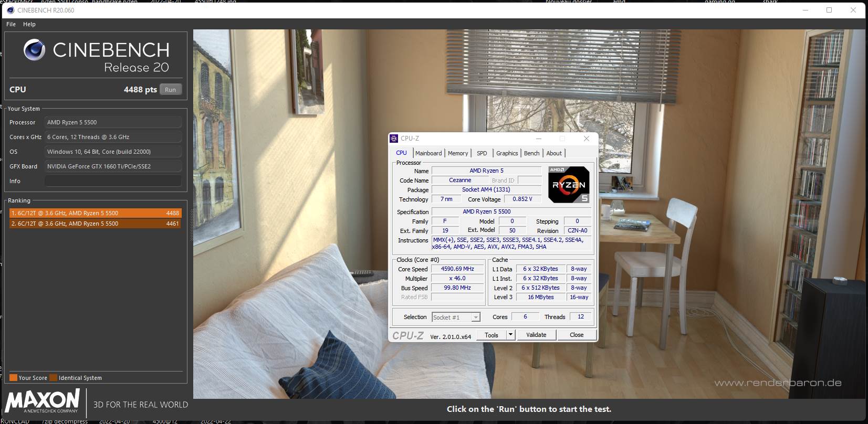This screenshot has width=868, height=424.
Task: Click the AMD Ryzen 5 logo badge
Action: 569,184
